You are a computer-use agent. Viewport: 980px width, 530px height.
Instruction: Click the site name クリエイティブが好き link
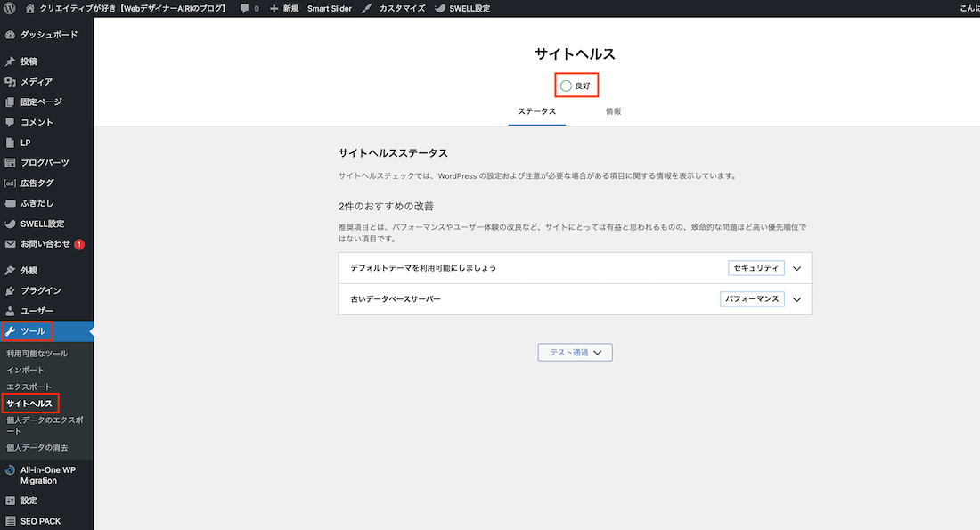(x=133, y=8)
